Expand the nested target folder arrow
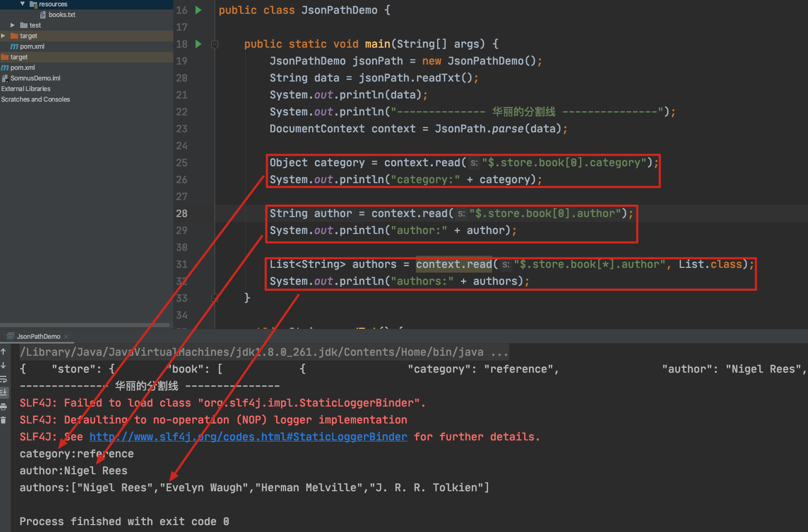808x532 pixels. pos(3,35)
